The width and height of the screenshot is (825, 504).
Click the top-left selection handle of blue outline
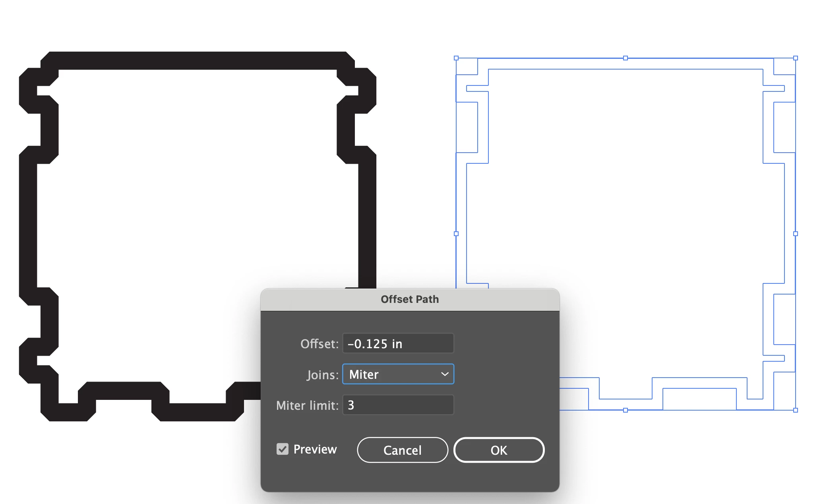point(456,58)
